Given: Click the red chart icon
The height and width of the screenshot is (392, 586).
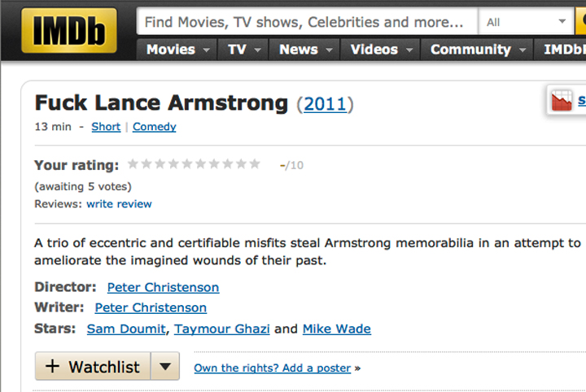Looking at the screenshot, I should [562, 101].
